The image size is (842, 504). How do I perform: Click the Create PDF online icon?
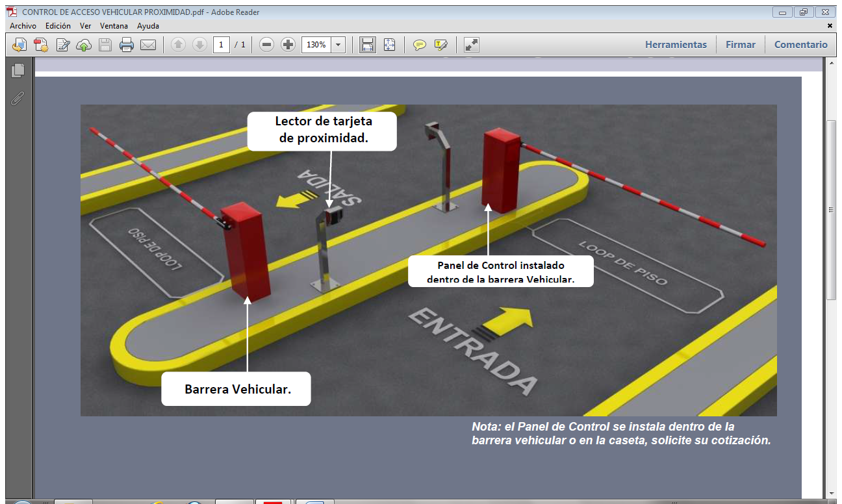pos(41,45)
